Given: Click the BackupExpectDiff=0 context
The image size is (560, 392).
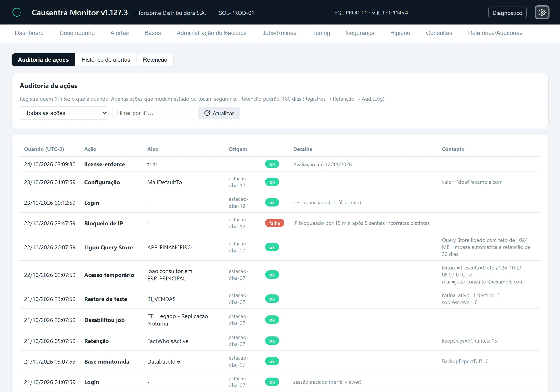Looking at the screenshot, I should click(x=465, y=361).
